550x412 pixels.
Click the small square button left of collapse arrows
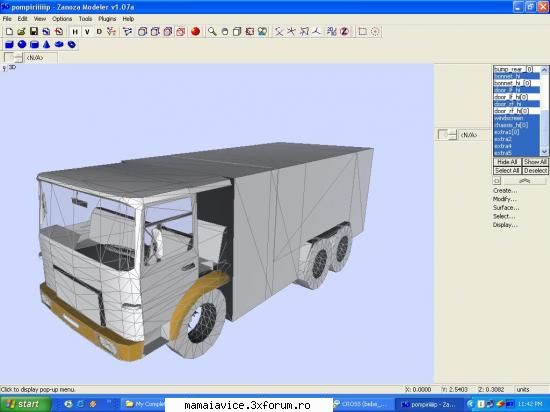tap(497, 181)
